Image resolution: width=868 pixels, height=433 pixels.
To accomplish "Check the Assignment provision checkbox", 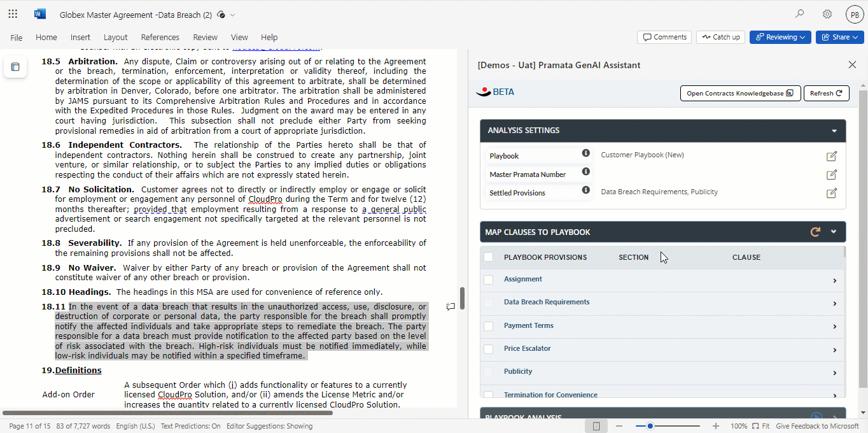I will 488,280.
